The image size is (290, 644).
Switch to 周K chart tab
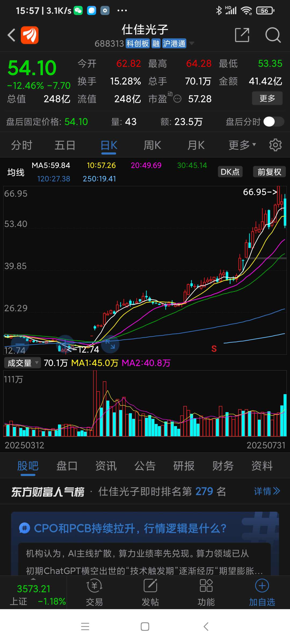152,145
